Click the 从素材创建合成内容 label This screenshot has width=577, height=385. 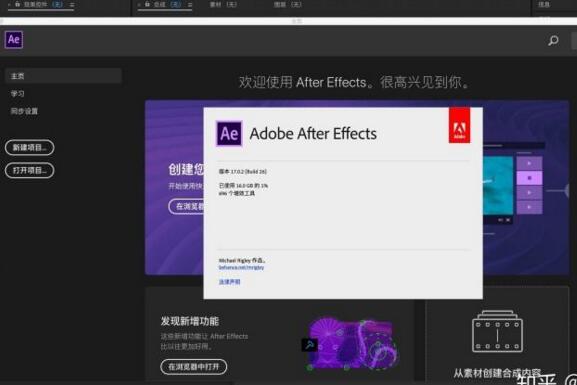point(497,373)
